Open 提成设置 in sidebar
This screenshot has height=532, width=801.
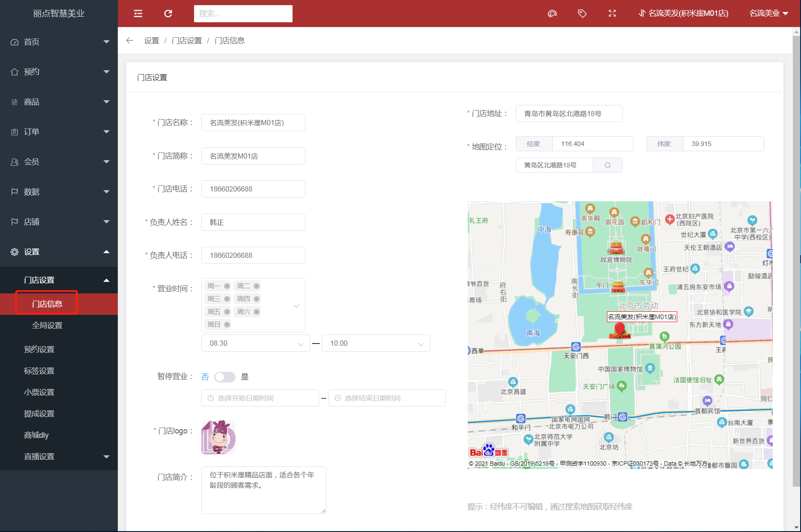(59, 414)
